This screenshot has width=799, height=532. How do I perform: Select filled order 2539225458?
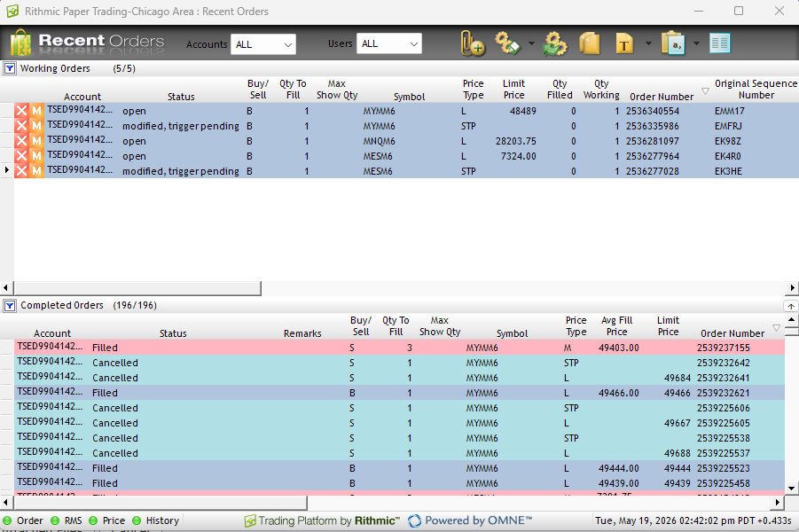[x=399, y=483]
